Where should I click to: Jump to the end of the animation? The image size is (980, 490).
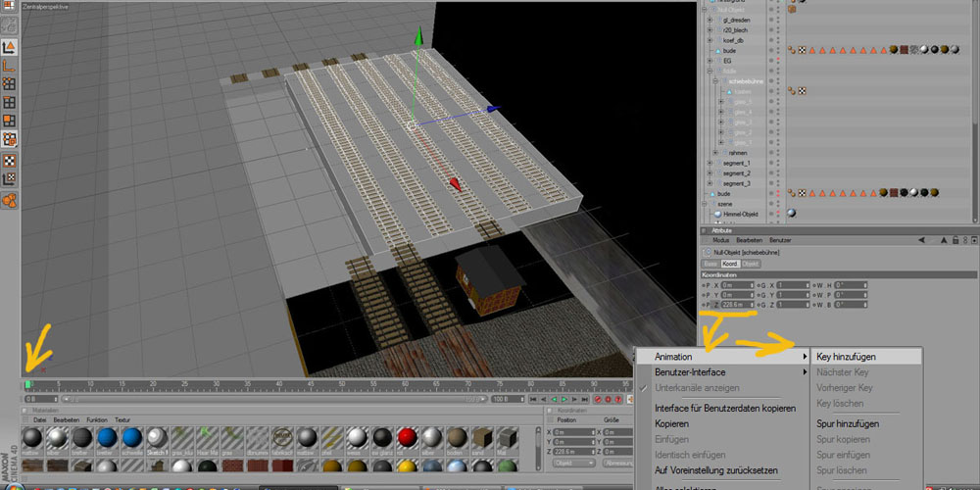pos(585,400)
